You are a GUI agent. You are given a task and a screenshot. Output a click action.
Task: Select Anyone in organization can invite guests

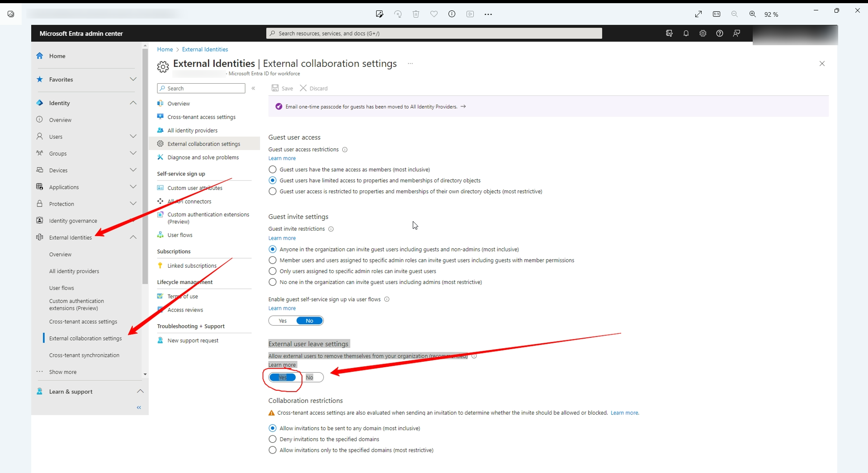[273, 249]
